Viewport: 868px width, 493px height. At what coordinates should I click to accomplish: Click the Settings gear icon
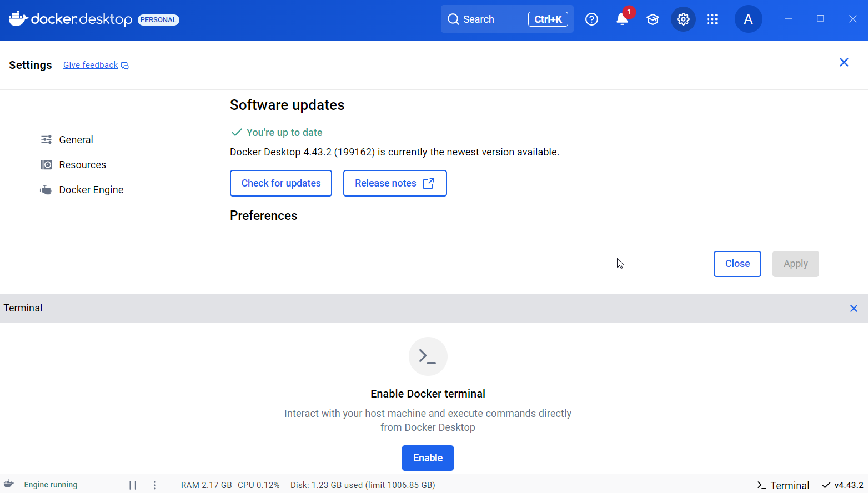(683, 19)
